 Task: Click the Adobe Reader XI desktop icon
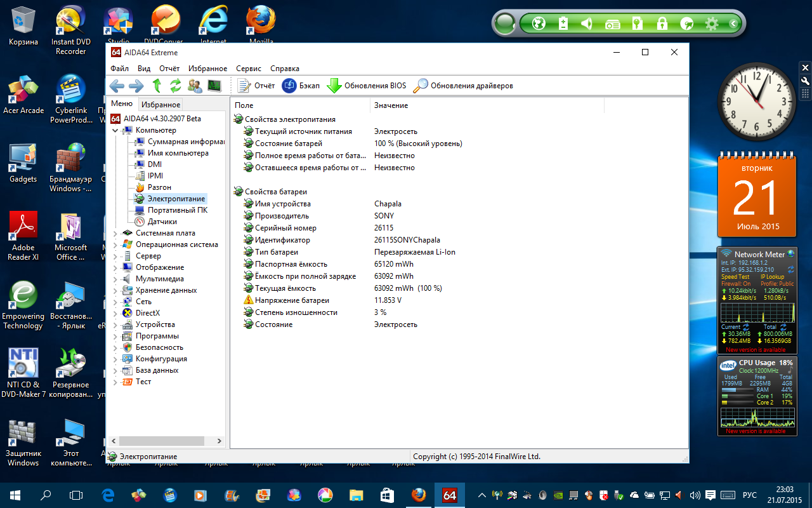pos(23,236)
